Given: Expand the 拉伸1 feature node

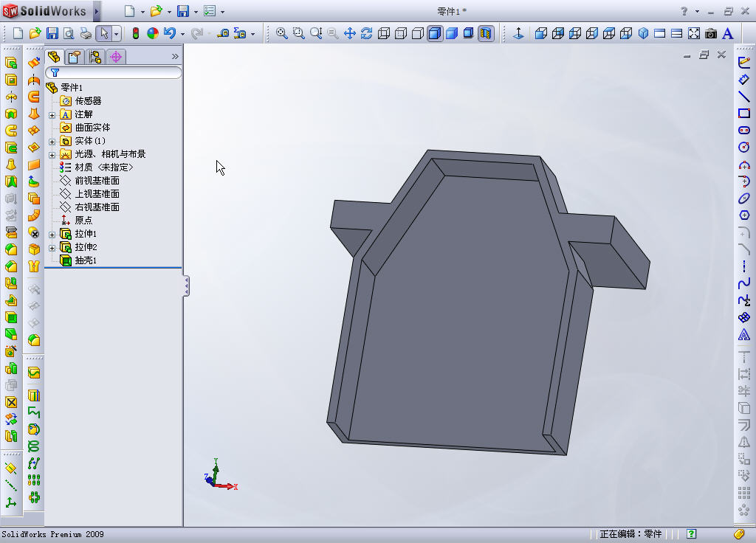Looking at the screenshot, I should click(52, 235).
